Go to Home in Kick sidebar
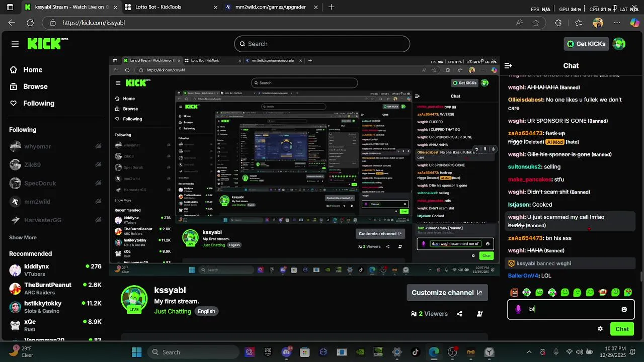 point(26,70)
